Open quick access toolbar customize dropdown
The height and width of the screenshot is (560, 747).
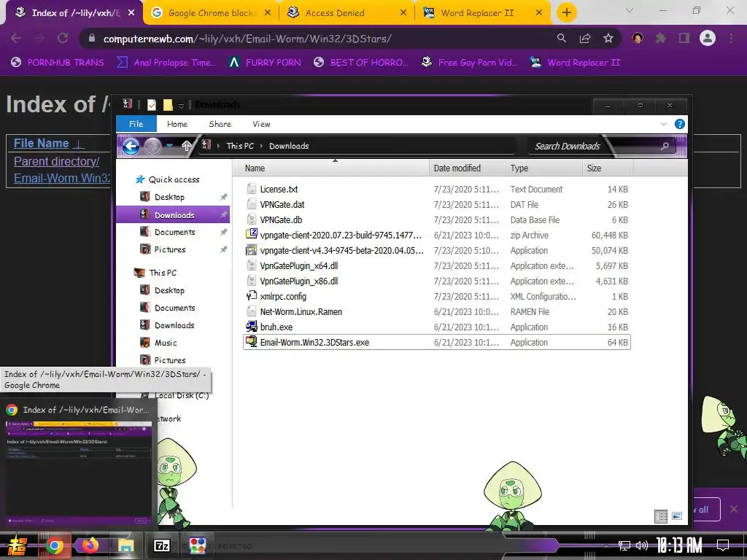181,105
